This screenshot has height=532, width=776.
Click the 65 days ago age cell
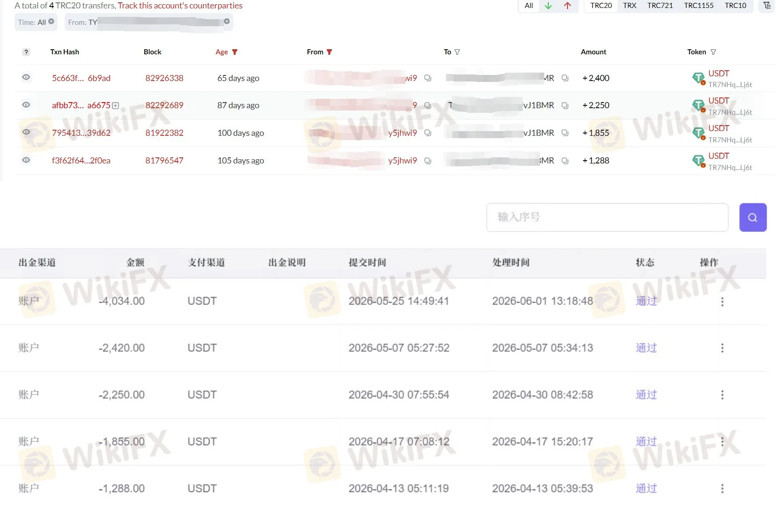(x=238, y=78)
